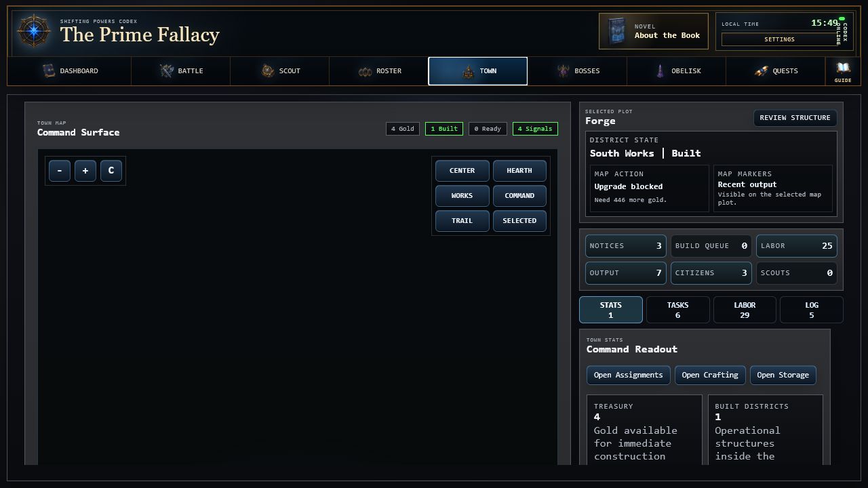Open the Bosses monster icon
The height and width of the screenshot is (488, 868).
click(x=564, y=70)
